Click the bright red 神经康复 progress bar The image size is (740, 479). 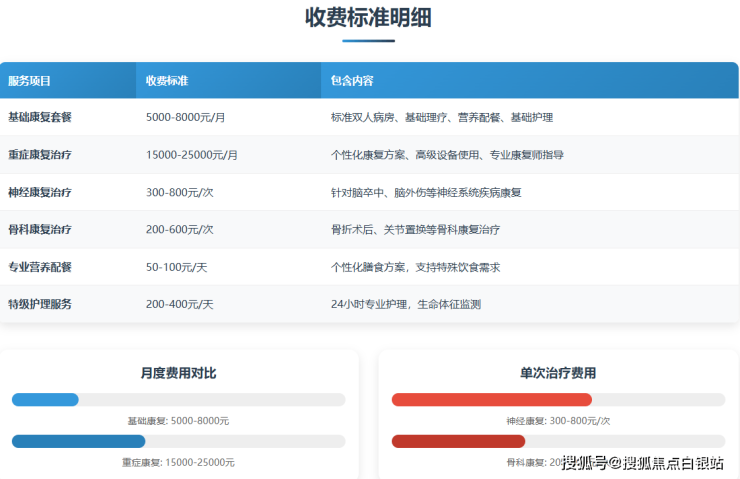[x=491, y=400]
